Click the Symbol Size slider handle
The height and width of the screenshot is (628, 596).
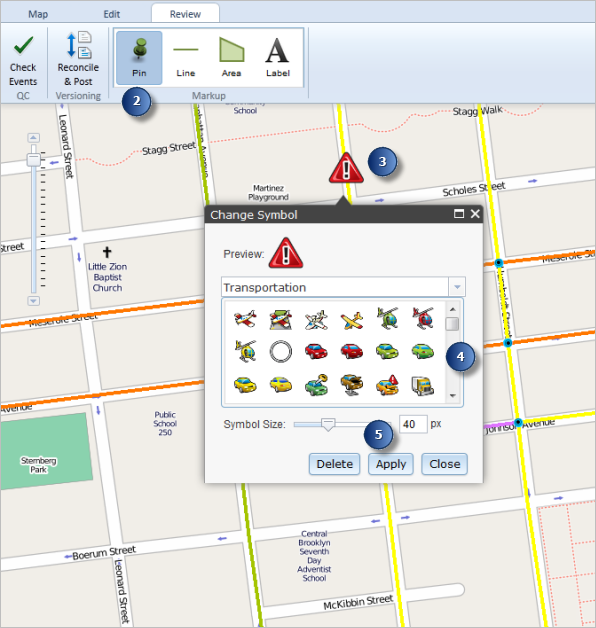[328, 425]
